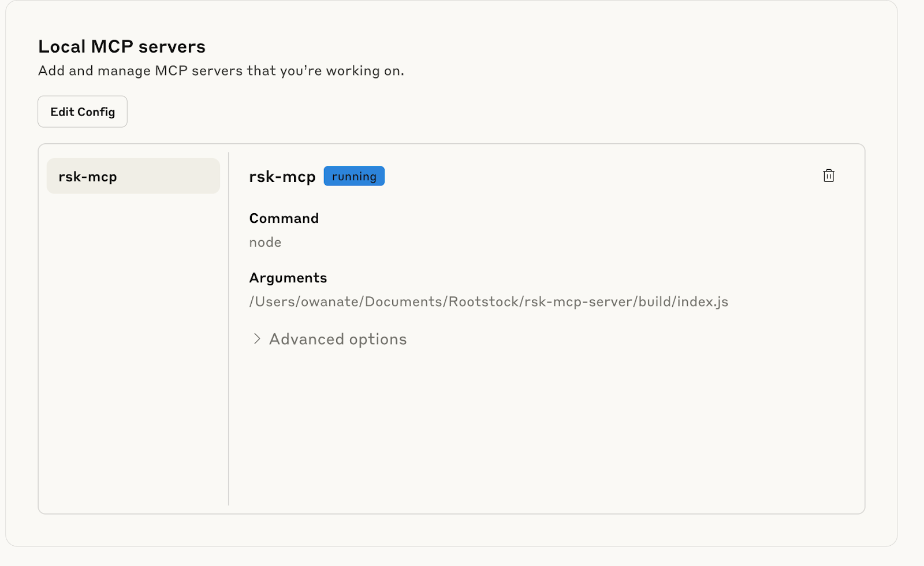Click the Arguments field label
The image size is (924, 566).
(288, 278)
